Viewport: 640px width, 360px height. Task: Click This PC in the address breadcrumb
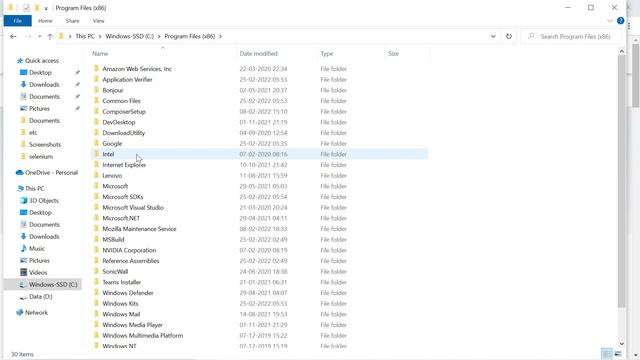[85, 36]
